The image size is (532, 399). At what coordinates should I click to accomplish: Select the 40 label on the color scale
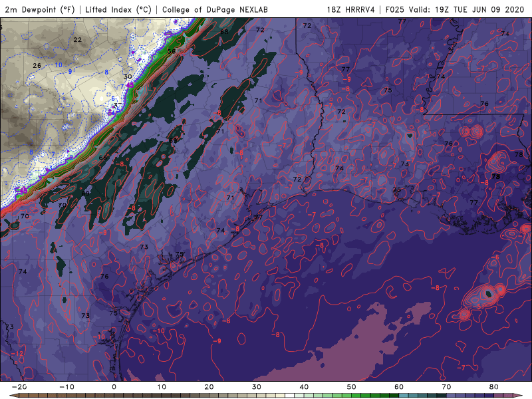(304, 387)
